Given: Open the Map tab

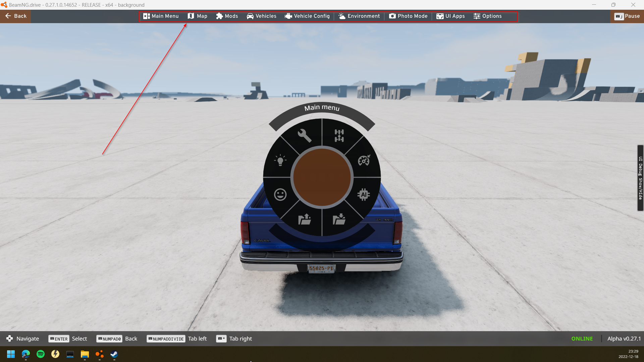Looking at the screenshot, I should pyautogui.click(x=198, y=16).
